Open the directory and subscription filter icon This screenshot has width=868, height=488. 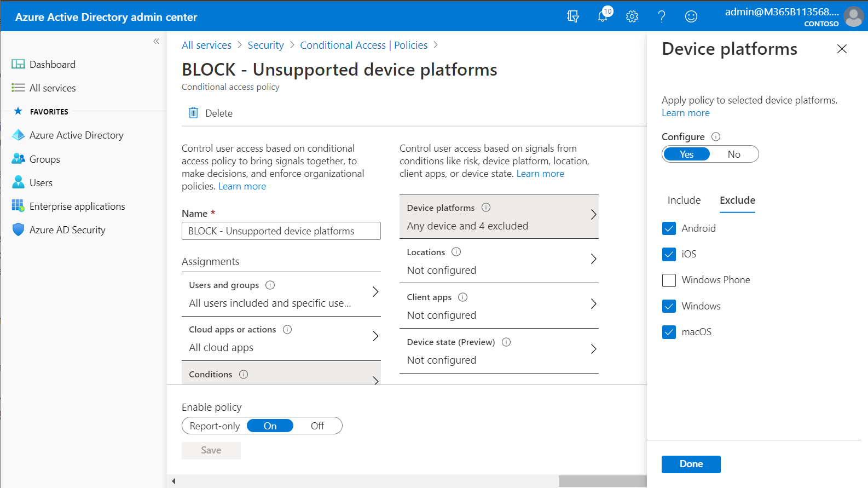573,16
